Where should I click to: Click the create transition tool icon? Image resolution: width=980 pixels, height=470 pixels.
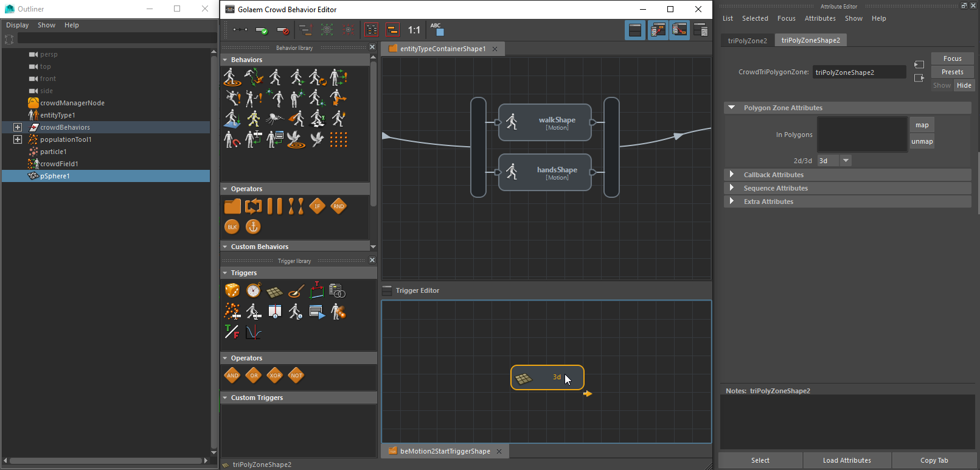[x=240, y=30]
